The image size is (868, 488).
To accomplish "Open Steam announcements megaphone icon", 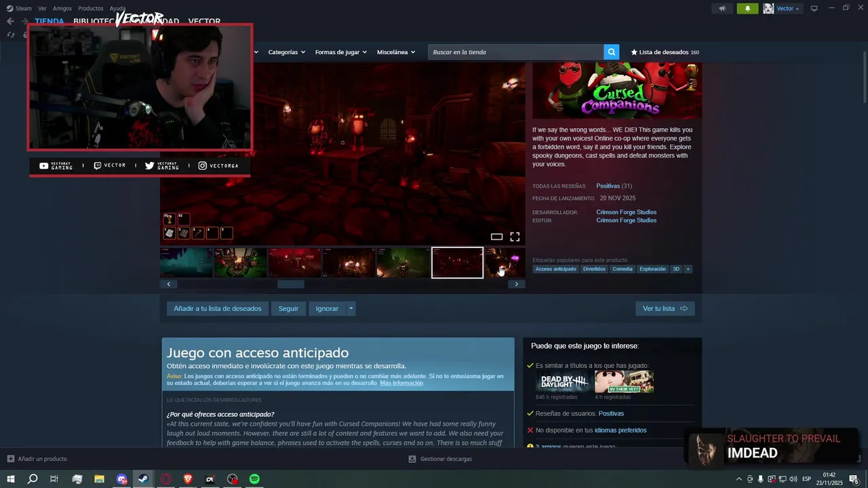I will pos(722,9).
